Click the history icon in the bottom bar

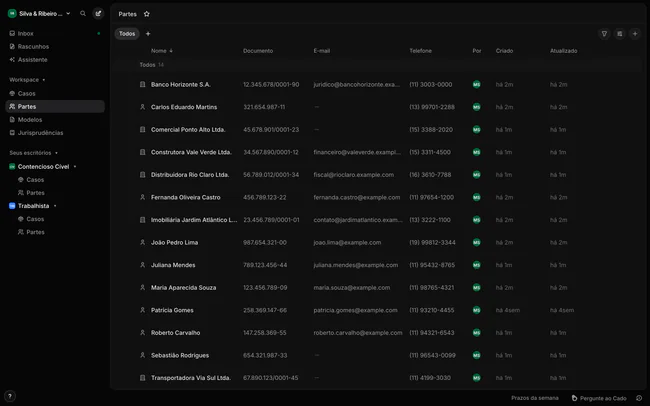pyautogui.click(x=639, y=398)
